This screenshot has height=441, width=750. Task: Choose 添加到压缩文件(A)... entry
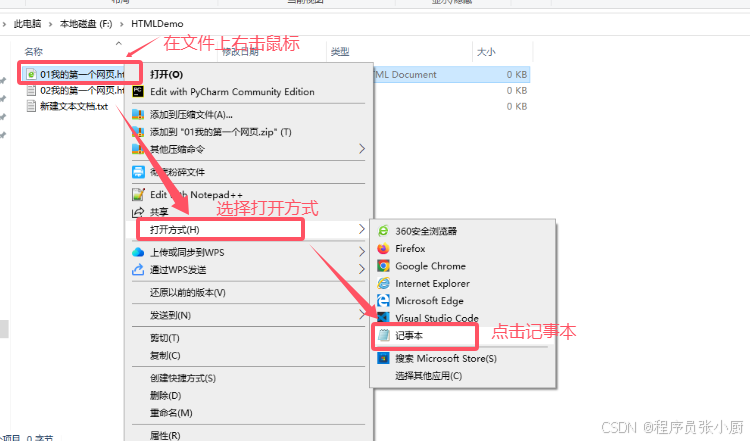click(248, 115)
